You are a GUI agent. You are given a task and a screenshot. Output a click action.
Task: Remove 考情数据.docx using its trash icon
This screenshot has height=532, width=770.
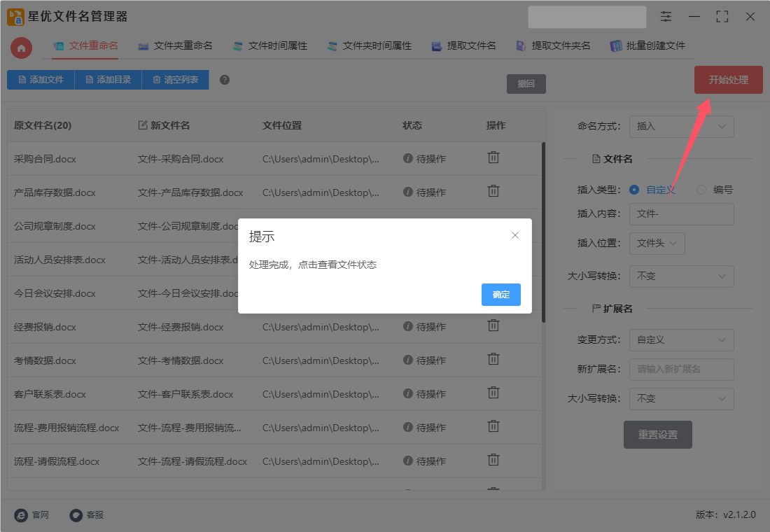click(493, 359)
